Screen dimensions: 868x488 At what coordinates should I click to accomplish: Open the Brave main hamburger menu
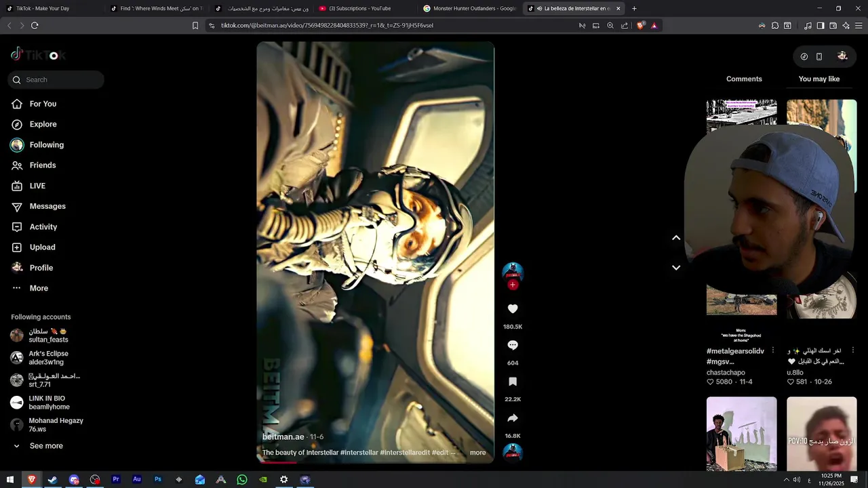click(858, 26)
